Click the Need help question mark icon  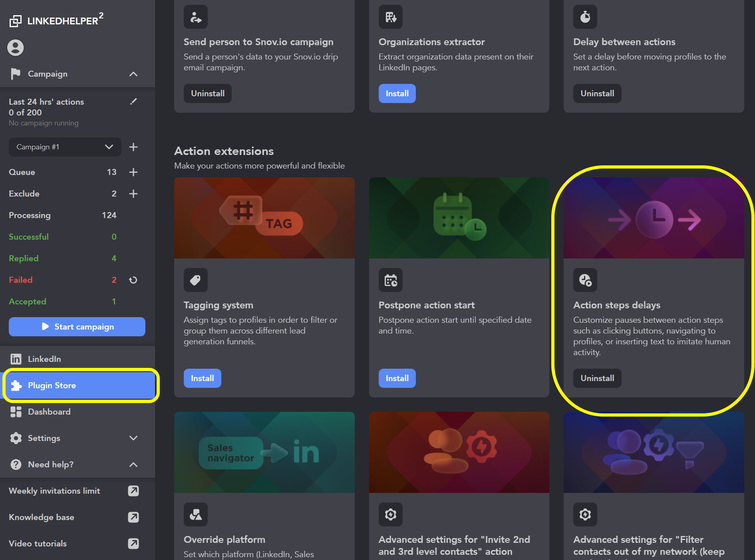tap(16, 465)
